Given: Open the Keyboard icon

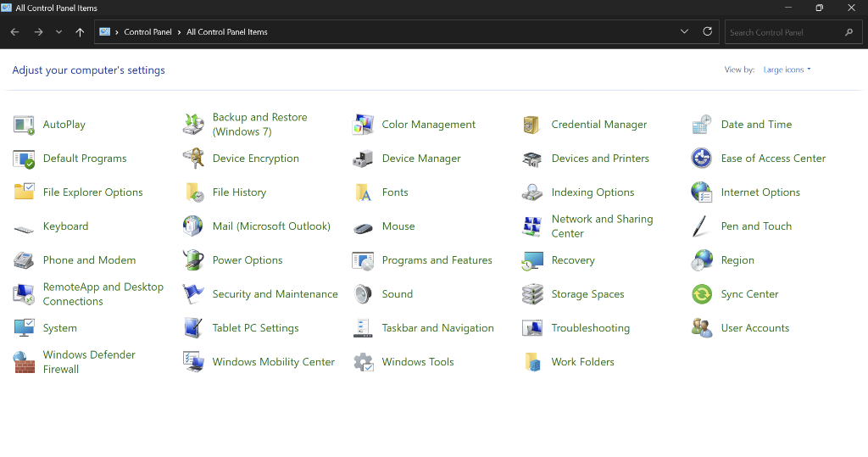Looking at the screenshot, I should [x=24, y=229].
